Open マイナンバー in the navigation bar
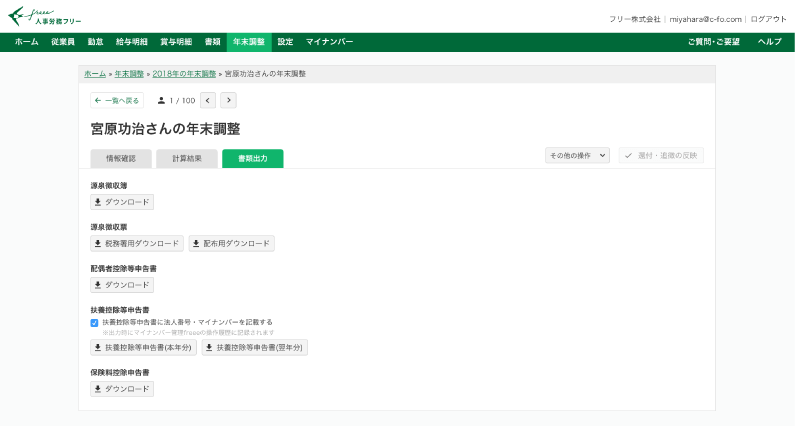The image size is (796, 426). [329, 42]
